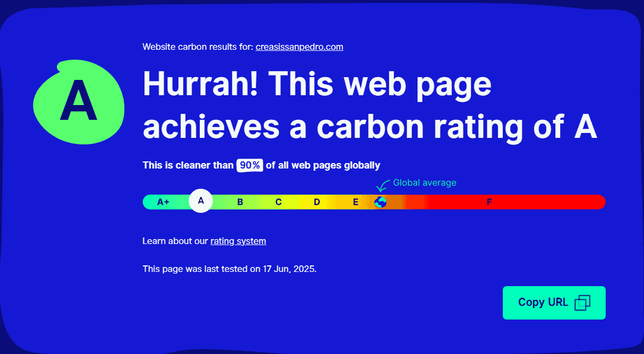Click the curved arrow near Global average
The height and width of the screenshot is (354, 644).
click(x=382, y=185)
